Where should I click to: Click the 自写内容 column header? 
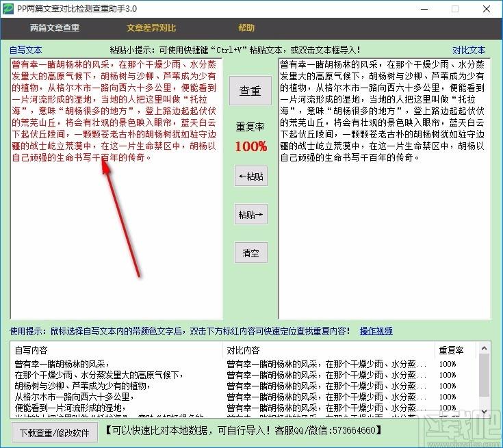pyautogui.click(x=117, y=350)
